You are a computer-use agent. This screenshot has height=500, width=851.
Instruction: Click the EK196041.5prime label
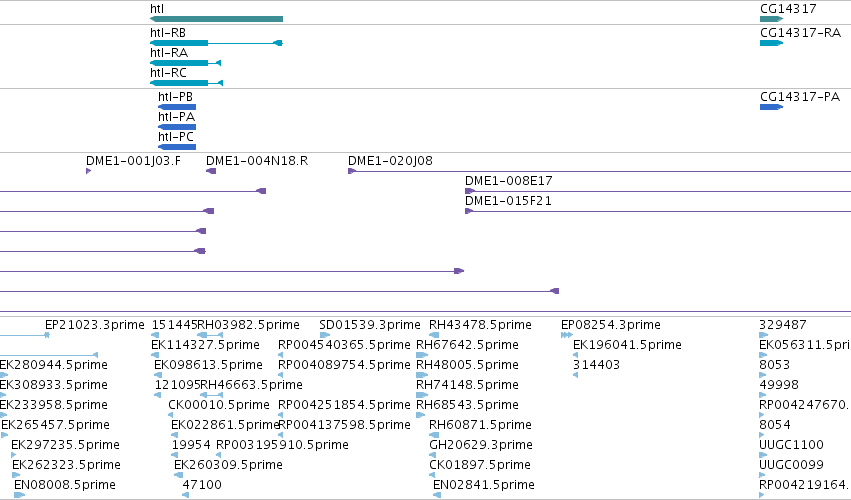tap(627, 345)
